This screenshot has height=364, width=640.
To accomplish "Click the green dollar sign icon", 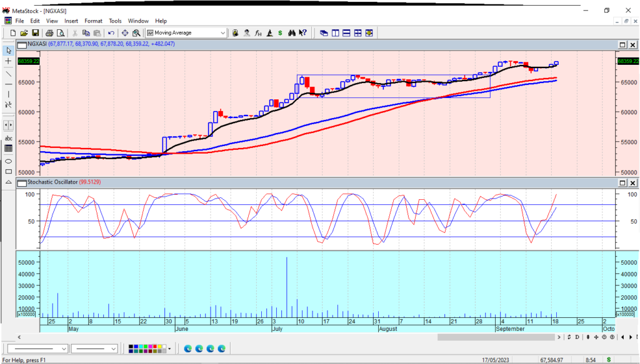I will (280, 32).
